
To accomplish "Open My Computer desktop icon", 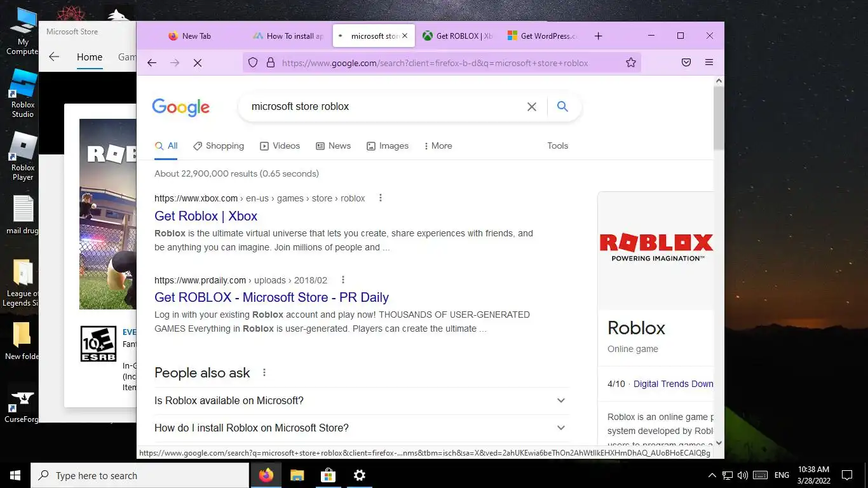I will point(23,30).
